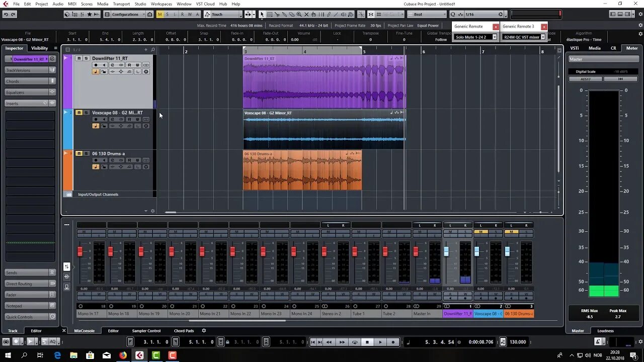Choose the Mute X tool
The width and height of the screenshot is (644, 362).
click(306, 15)
